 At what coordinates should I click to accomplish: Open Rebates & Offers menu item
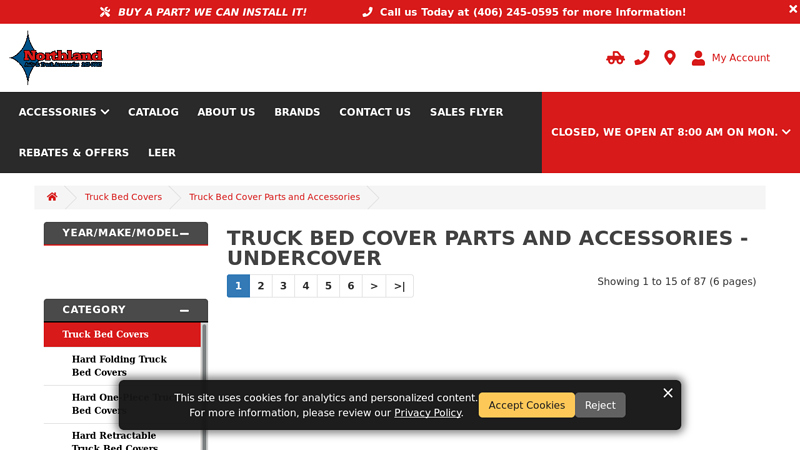74,153
